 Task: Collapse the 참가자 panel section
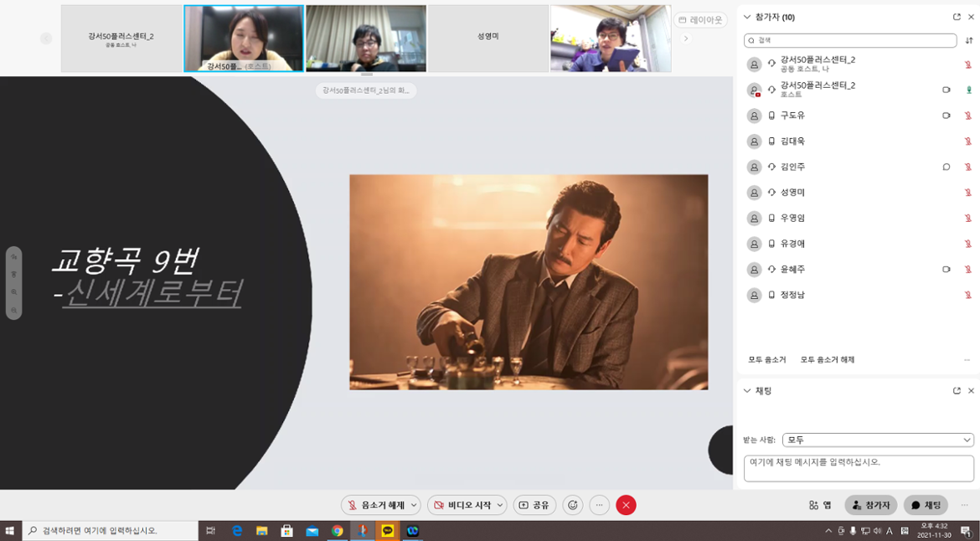coord(747,17)
